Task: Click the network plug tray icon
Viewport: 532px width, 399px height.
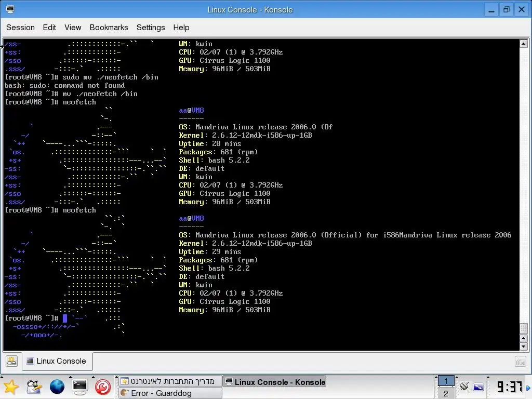Action: pos(464,387)
